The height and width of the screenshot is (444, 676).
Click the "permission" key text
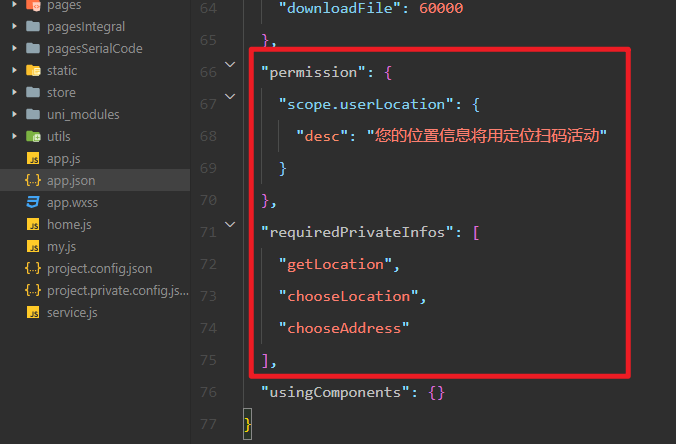click(313, 72)
